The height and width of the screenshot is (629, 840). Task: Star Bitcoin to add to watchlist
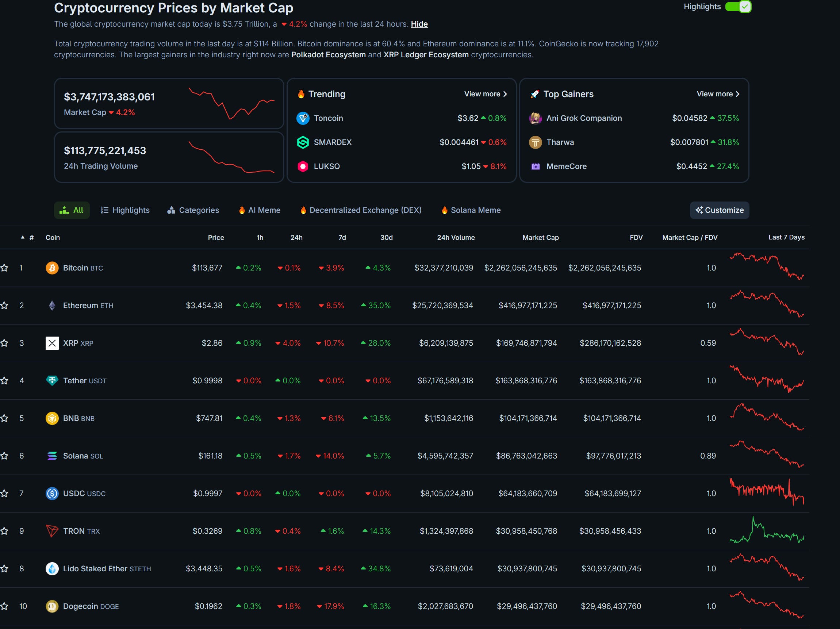[4, 268]
